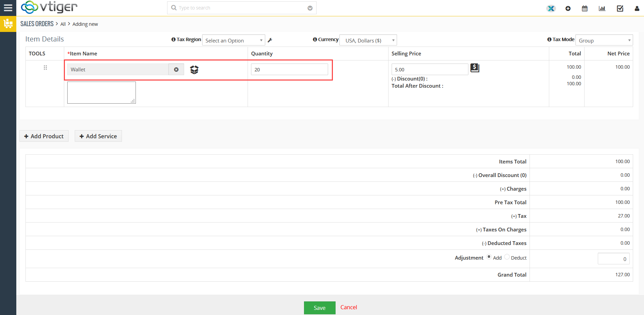Open the price book icon
Image resolution: width=644 pixels, height=315 pixels.
[x=475, y=68]
